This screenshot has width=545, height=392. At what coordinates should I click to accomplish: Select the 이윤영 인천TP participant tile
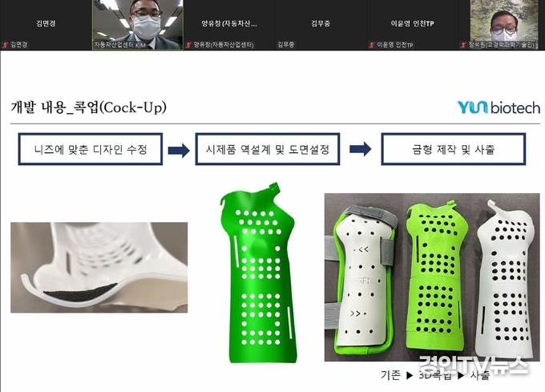pos(412,25)
